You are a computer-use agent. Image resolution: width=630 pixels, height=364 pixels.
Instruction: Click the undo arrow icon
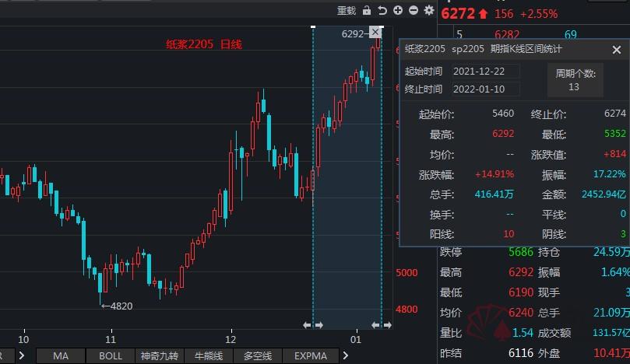tap(382, 10)
